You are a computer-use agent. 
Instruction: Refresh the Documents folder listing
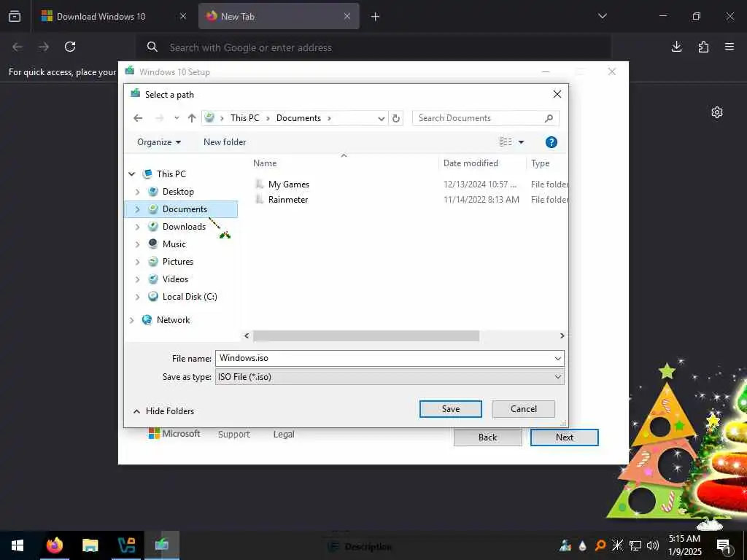click(396, 118)
